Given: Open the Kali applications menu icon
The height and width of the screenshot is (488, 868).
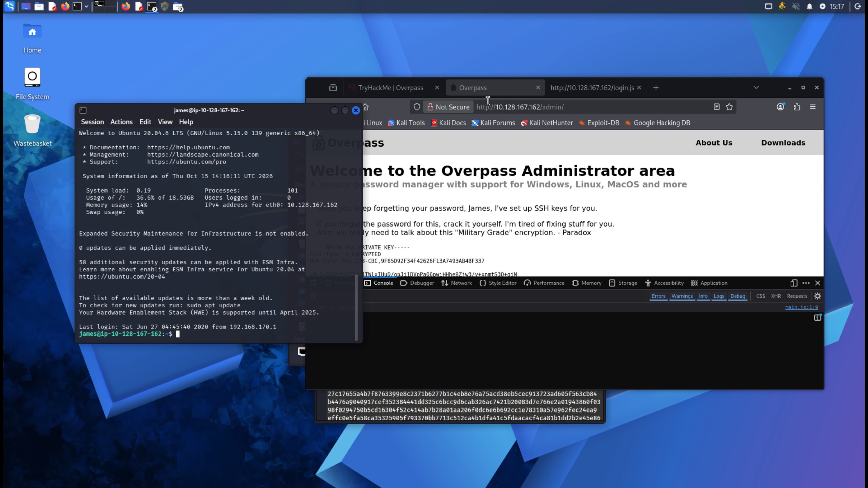Looking at the screenshot, I should coord(9,6).
